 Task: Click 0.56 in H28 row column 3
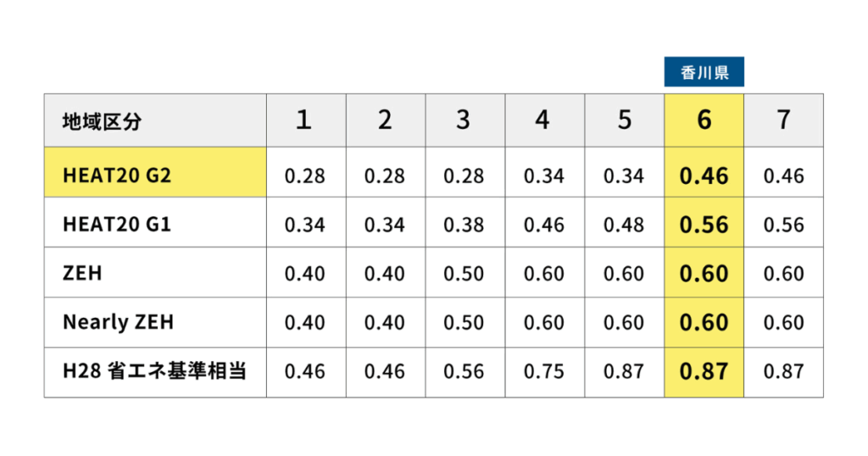point(464,371)
